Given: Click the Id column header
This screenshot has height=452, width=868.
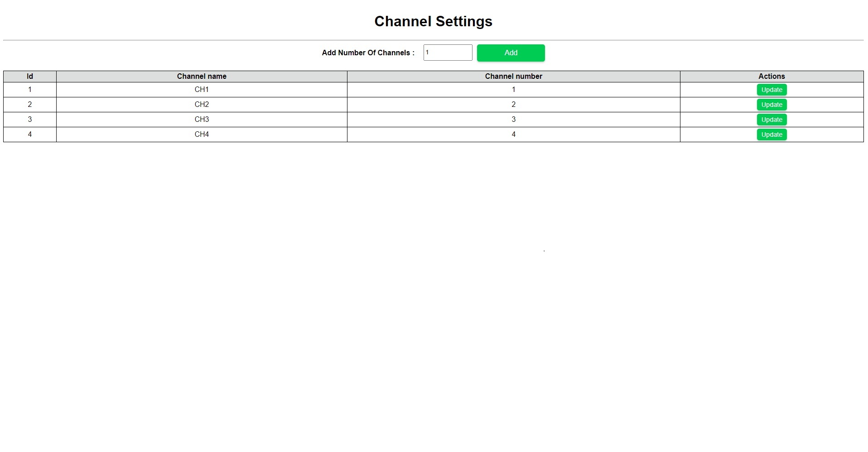Looking at the screenshot, I should click(30, 76).
